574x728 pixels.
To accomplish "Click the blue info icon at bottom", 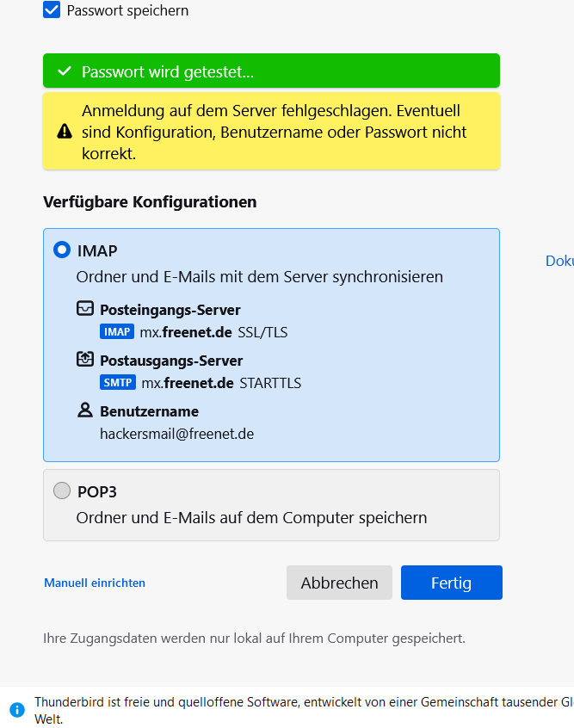I will tap(17, 709).
